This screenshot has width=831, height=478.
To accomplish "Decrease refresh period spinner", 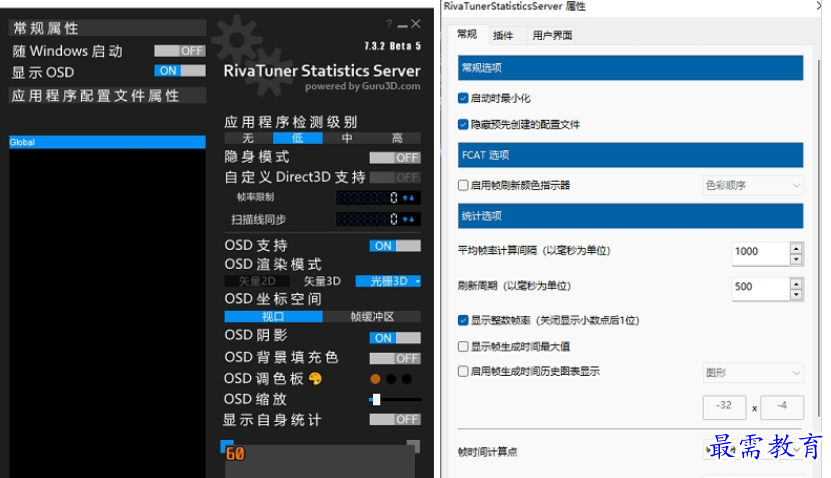I will 796,295.
